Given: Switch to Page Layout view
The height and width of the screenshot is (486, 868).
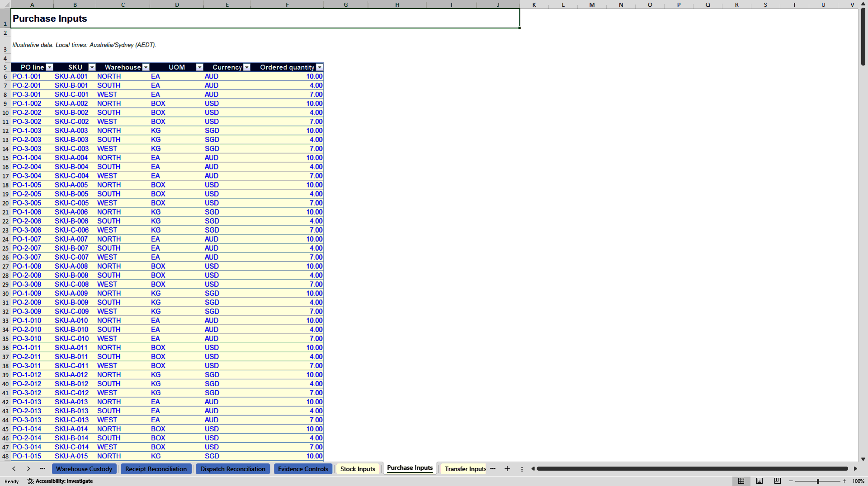Looking at the screenshot, I should click(759, 481).
